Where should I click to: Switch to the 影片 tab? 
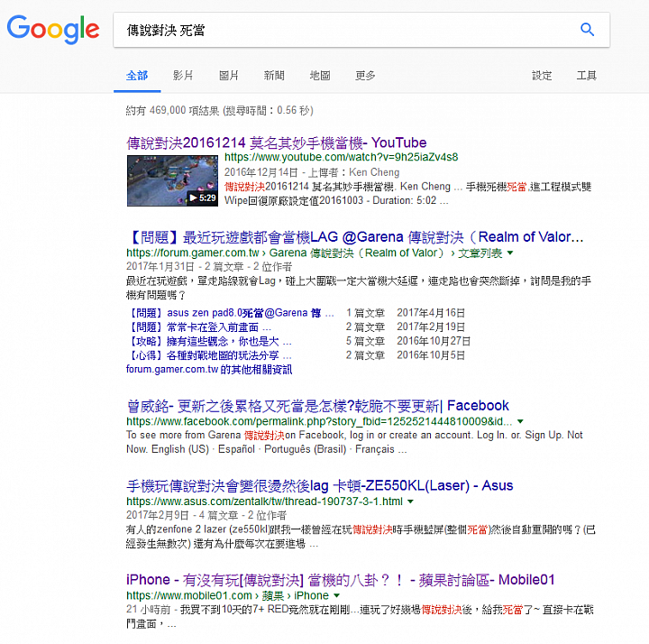(x=183, y=76)
